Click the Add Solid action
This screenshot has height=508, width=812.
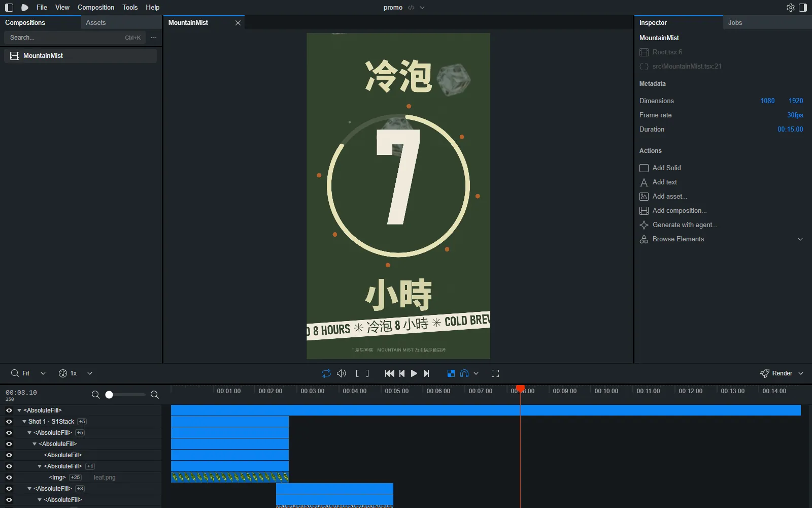point(660,168)
